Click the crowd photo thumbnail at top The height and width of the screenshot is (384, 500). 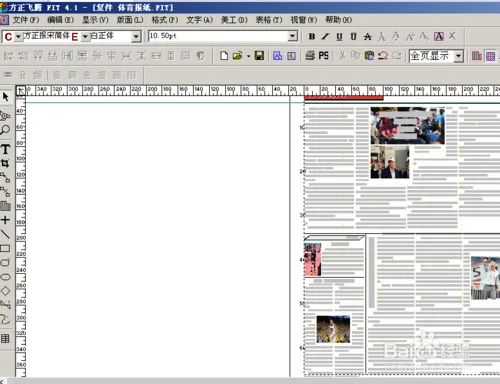tap(407, 126)
